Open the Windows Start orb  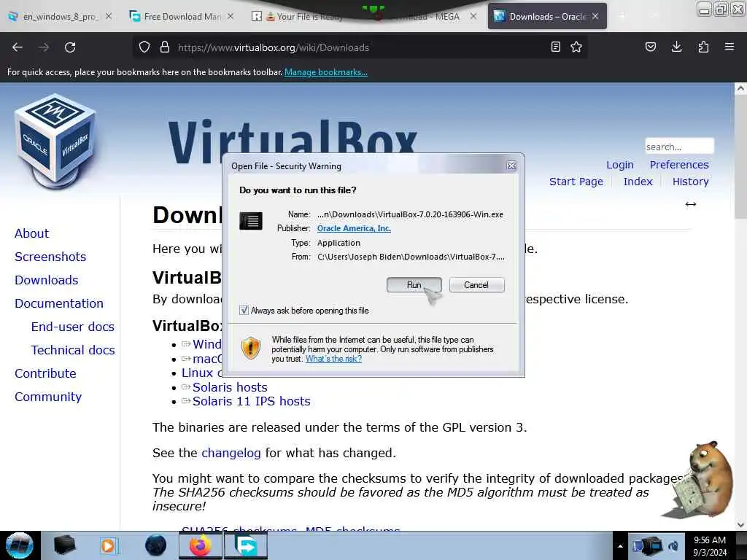20,545
